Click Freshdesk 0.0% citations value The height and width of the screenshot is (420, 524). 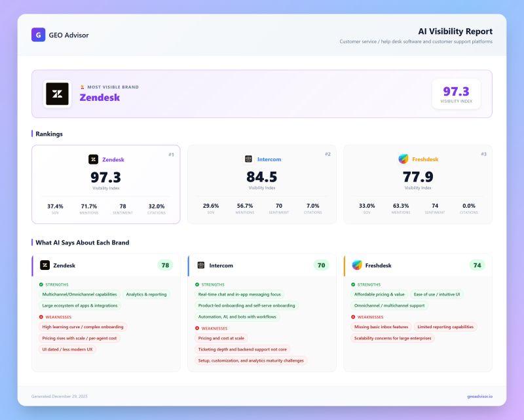click(469, 206)
